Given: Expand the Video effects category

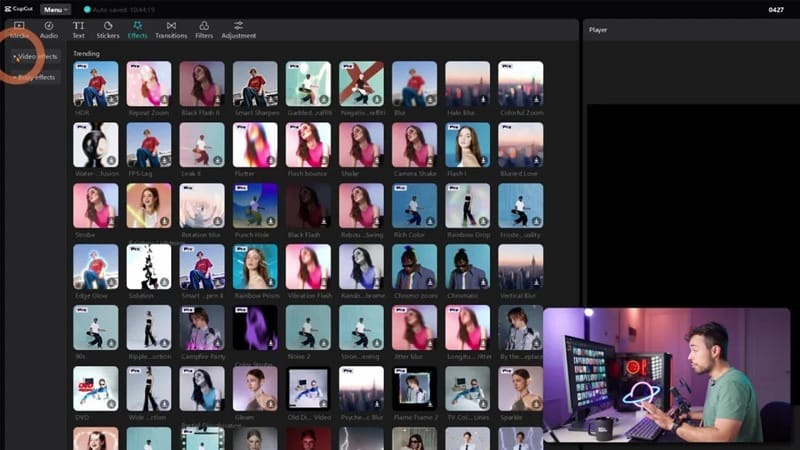Looking at the screenshot, I should 35,57.
